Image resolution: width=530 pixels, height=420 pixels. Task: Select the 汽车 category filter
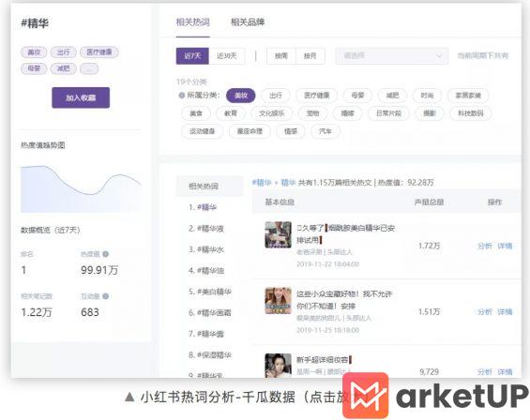point(326,131)
